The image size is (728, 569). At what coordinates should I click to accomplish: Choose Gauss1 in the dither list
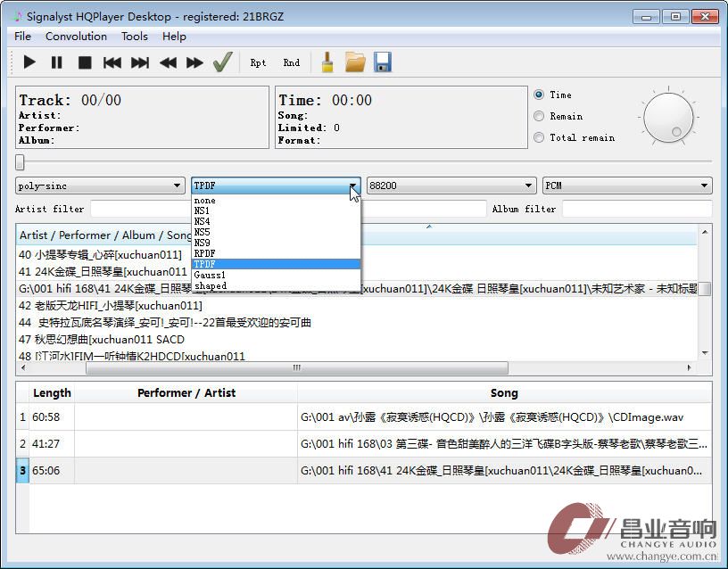click(x=276, y=275)
